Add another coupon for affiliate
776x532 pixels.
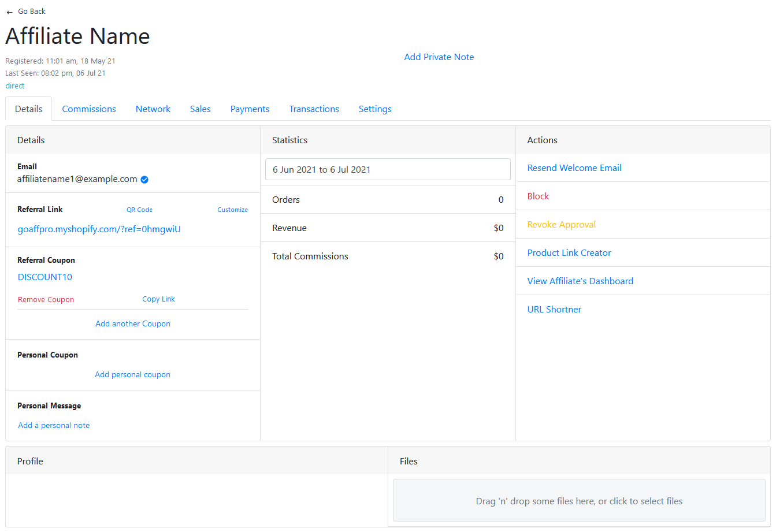(x=133, y=324)
